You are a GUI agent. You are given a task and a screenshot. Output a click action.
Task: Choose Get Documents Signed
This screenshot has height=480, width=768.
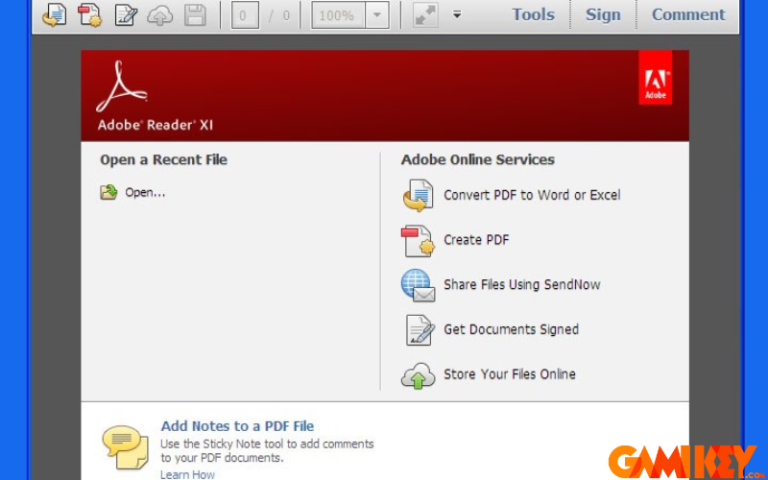(x=511, y=329)
